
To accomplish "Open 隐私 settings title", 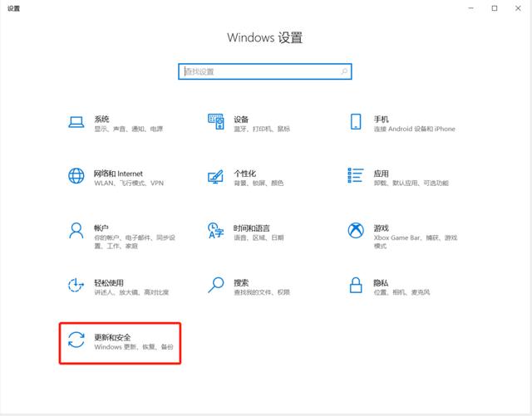I will pyautogui.click(x=381, y=283).
